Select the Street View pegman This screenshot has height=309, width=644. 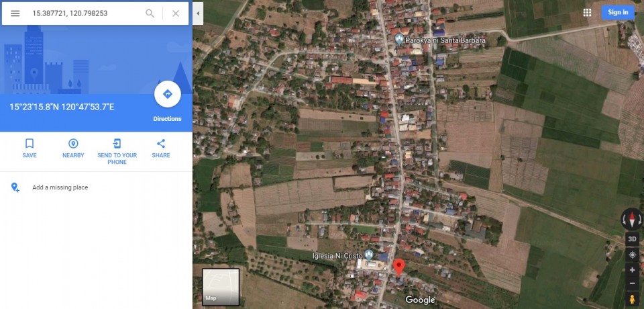632,299
